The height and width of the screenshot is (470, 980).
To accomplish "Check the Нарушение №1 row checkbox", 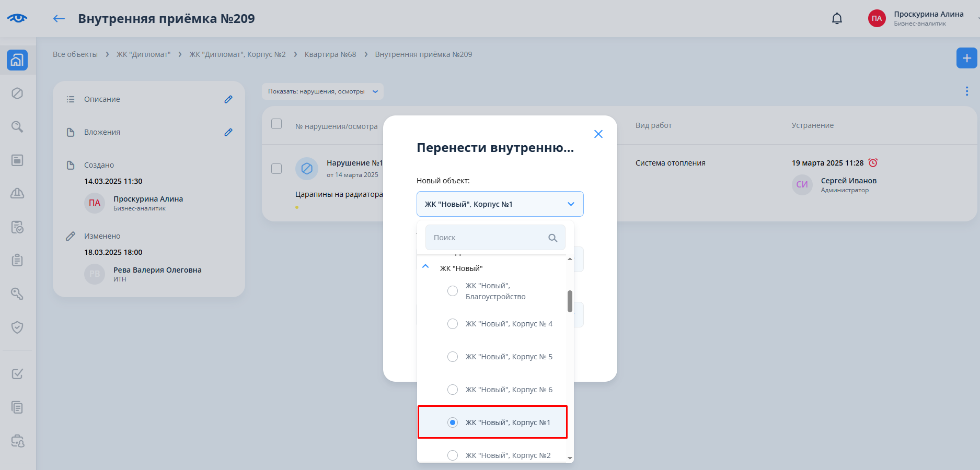I will tap(276, 169).
